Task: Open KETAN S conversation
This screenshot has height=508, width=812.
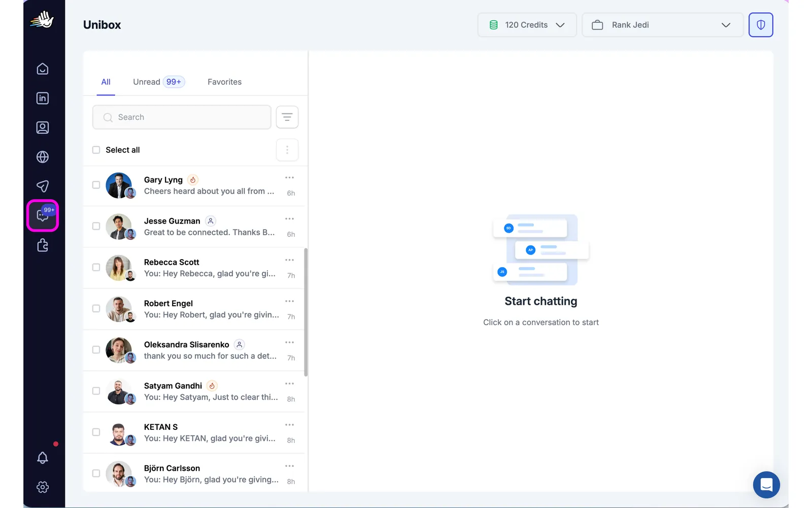Action: (194, 432)
